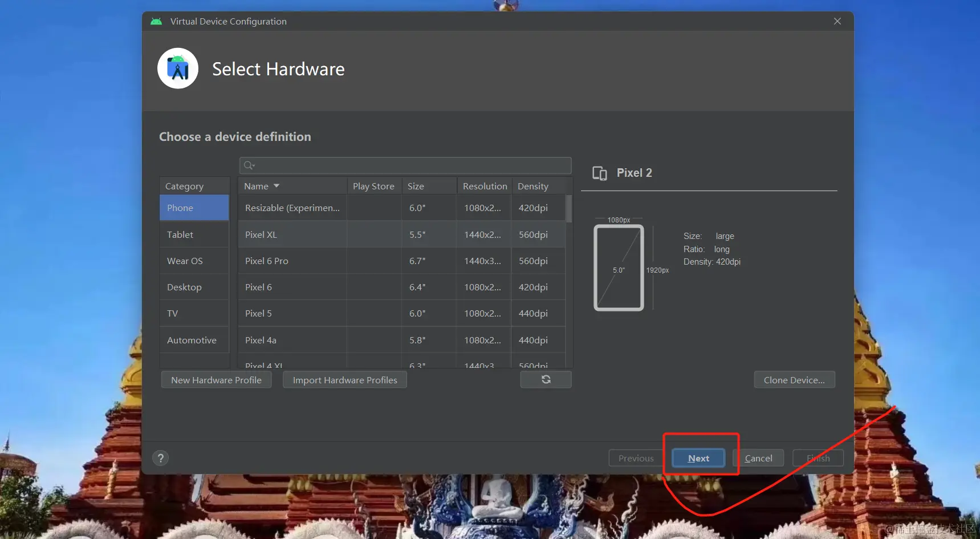This screenshot has height=539, width=980.
Task: Click the Android Studio logo beside Select Hardware
Action: [x=178, y=68]
